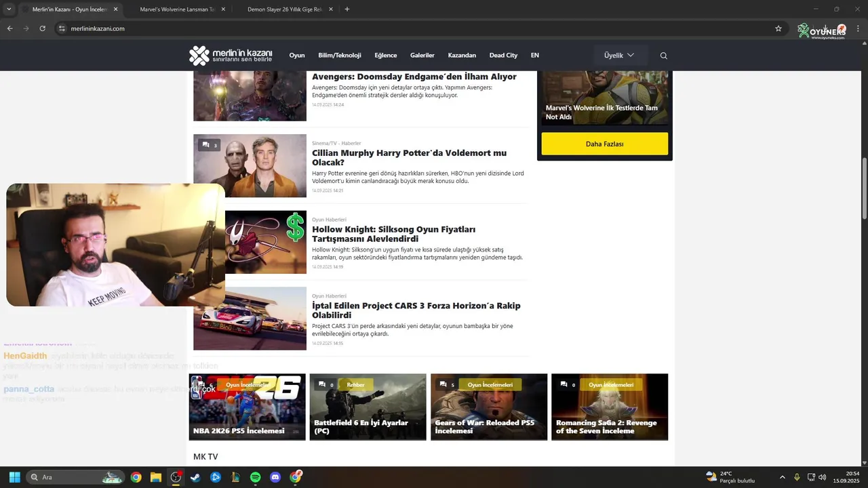Switch site language to EN

[535, 56]
